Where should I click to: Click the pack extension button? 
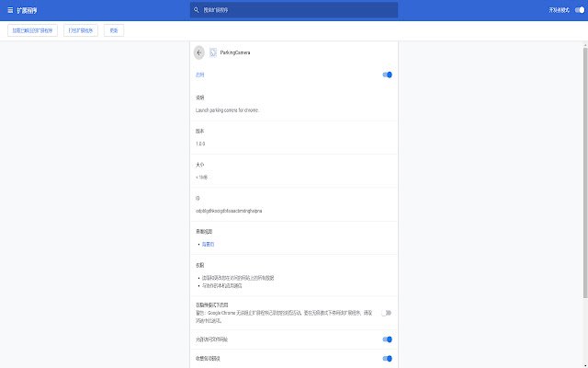coord(81,30)
